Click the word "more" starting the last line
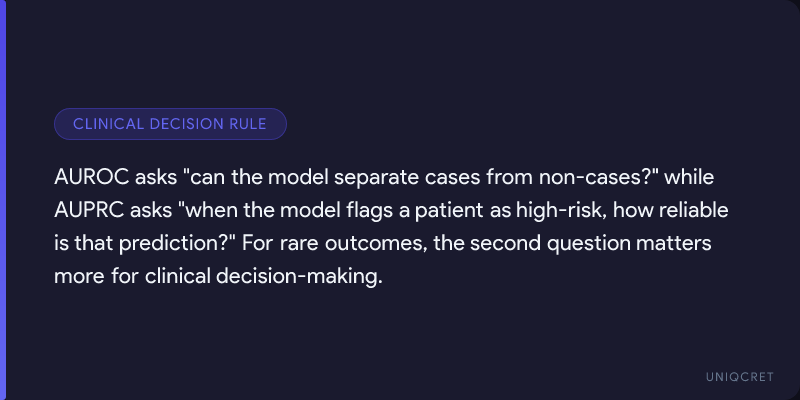This screenshot has height=400, width=800. 77,276
